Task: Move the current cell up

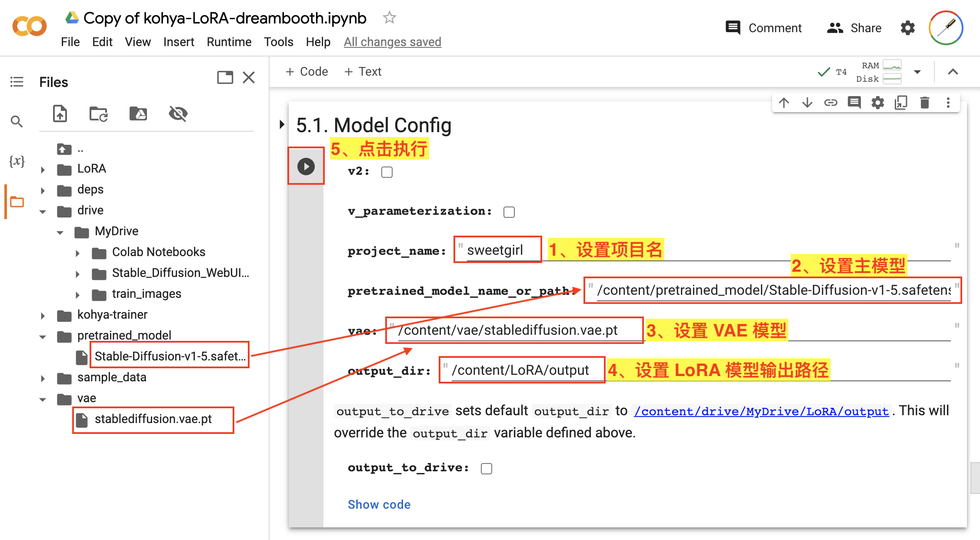Action: coord(784,103)
